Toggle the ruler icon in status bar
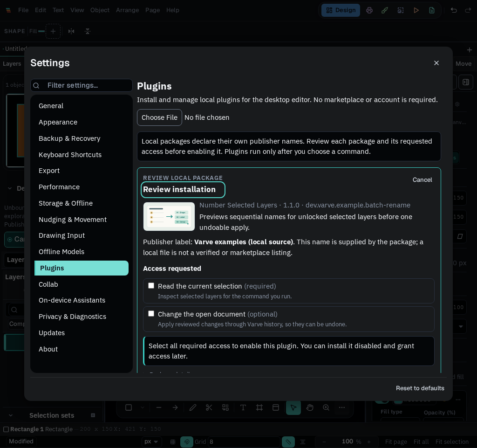 pos(288,441)
